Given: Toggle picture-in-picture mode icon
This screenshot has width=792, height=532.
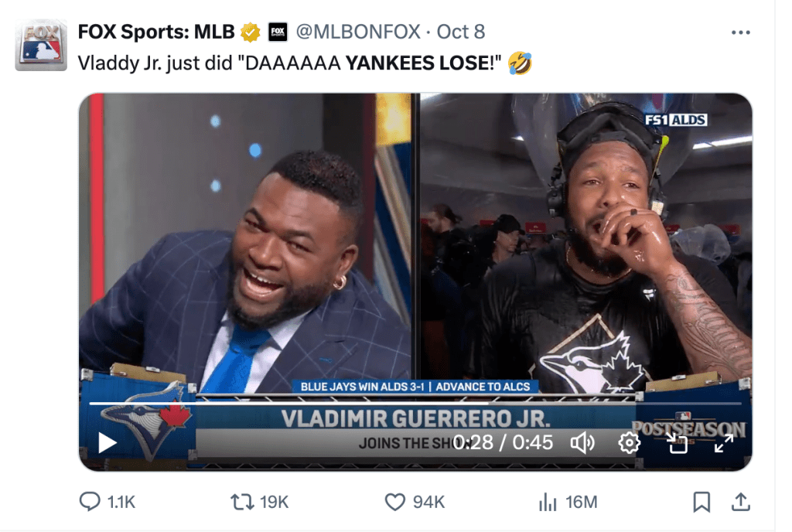Looking at the screenshot, I should [x=677, y=442].
